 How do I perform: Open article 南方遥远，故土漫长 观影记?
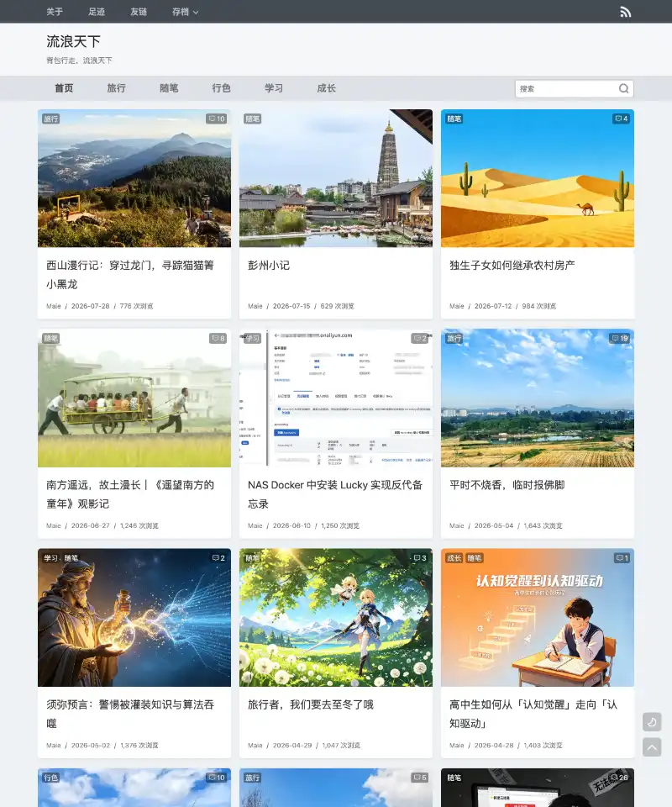(x=130, y=494)
